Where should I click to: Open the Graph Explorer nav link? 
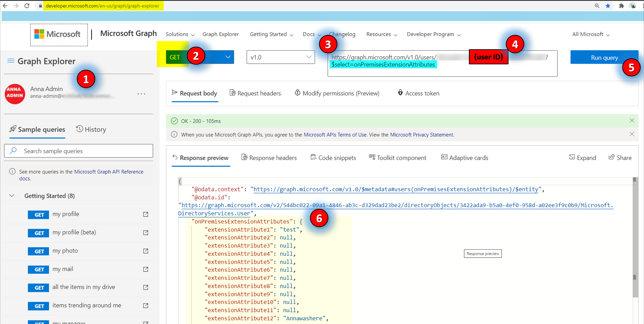point(221,34)
